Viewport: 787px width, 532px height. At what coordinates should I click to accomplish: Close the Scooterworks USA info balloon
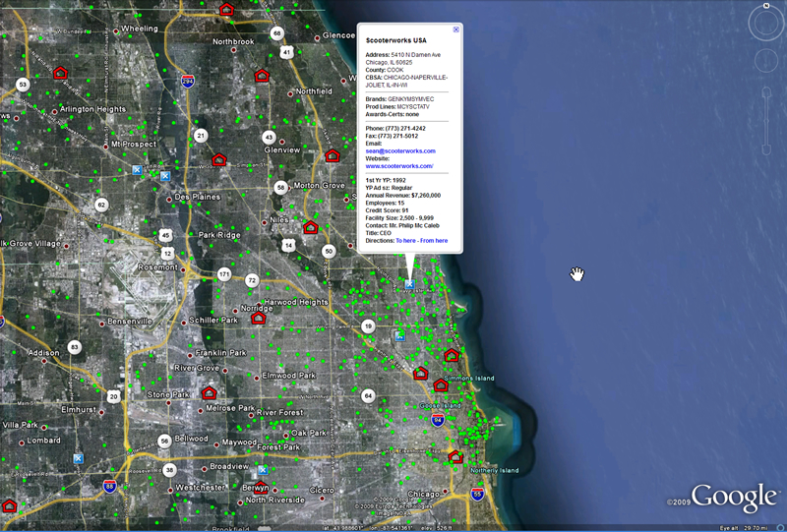tap(455, 30)
